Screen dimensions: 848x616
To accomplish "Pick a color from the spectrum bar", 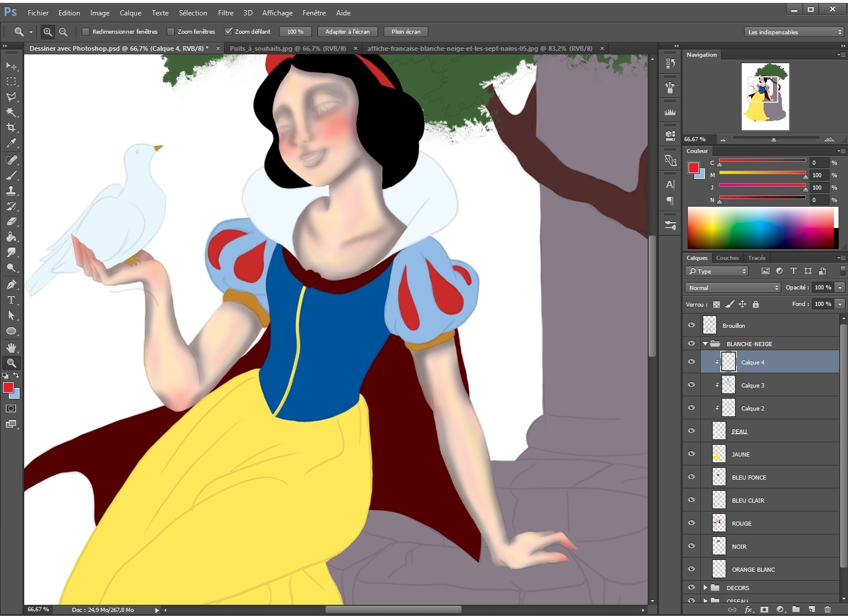I will 762,229.
